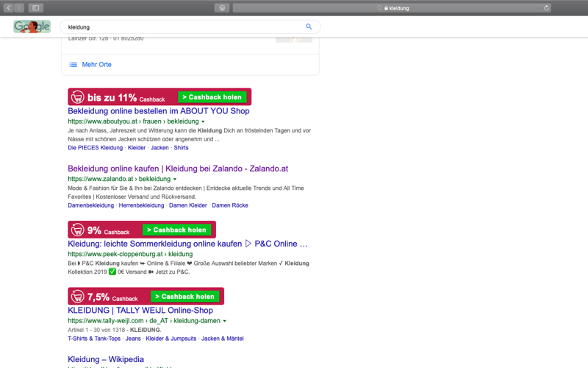
Task: Open the Google doodle logo
Action: click(x=32, y=26)
